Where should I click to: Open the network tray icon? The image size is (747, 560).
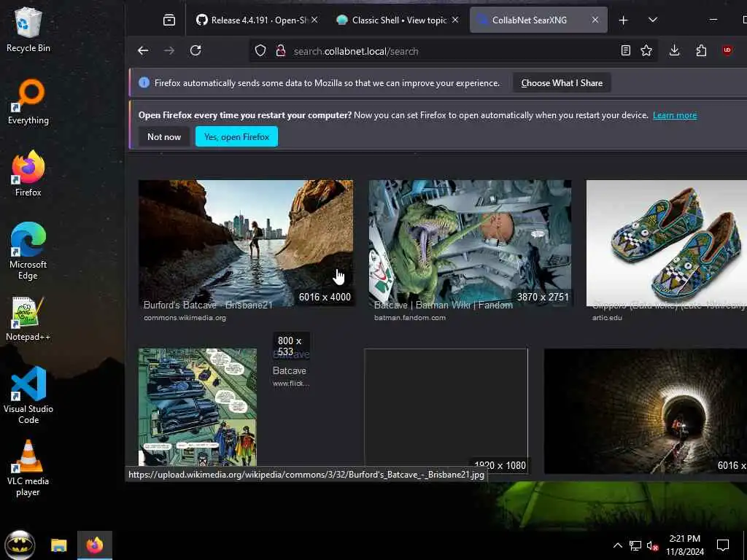click(635, 545)
